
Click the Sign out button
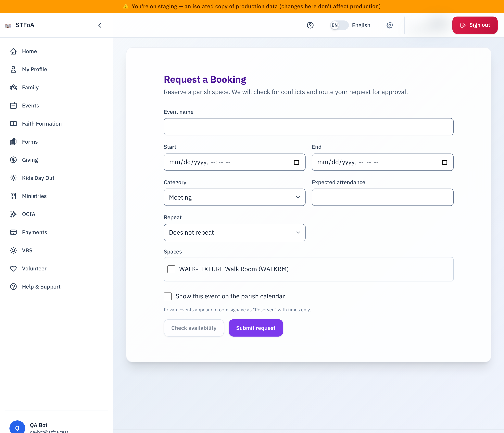[475, 25]
